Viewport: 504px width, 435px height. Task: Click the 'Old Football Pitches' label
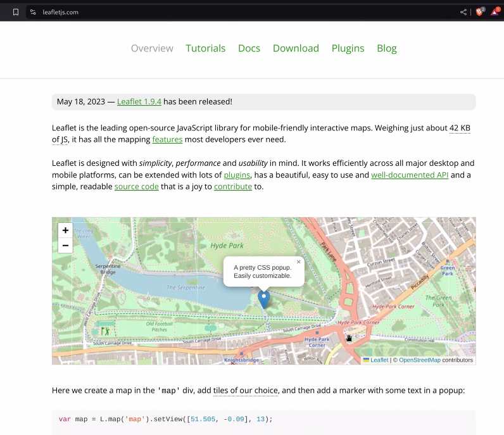pos(160,327)
